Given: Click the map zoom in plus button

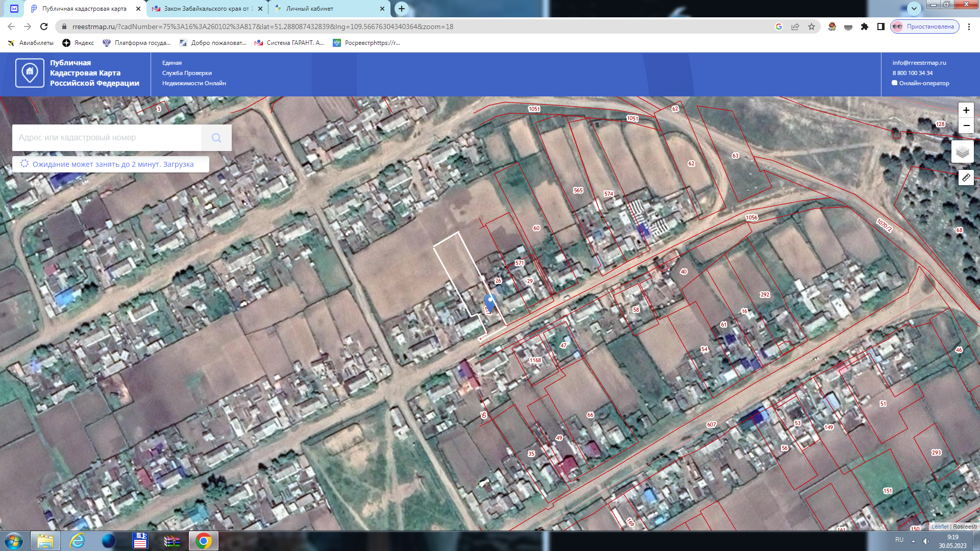Looking at the screenshot, I should pos(966,110).
